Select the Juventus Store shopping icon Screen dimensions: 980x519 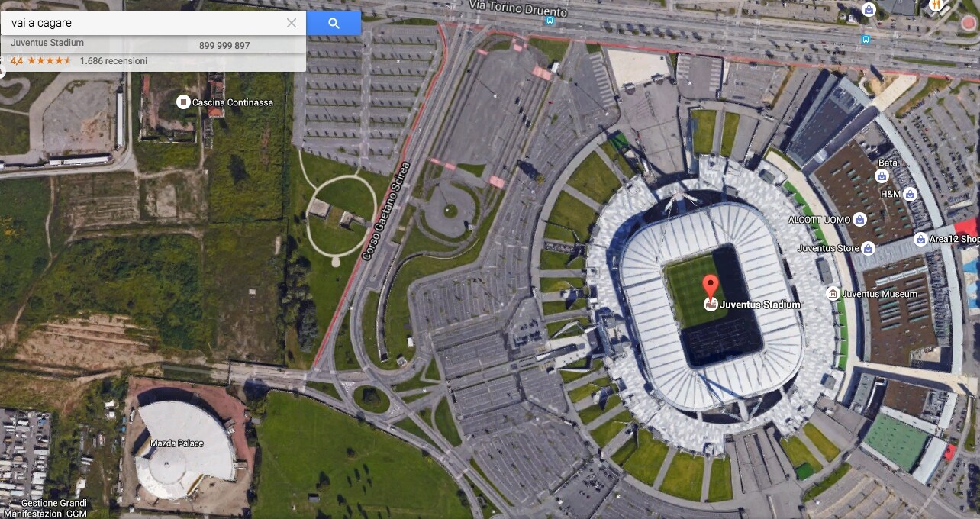pos(868,248)
